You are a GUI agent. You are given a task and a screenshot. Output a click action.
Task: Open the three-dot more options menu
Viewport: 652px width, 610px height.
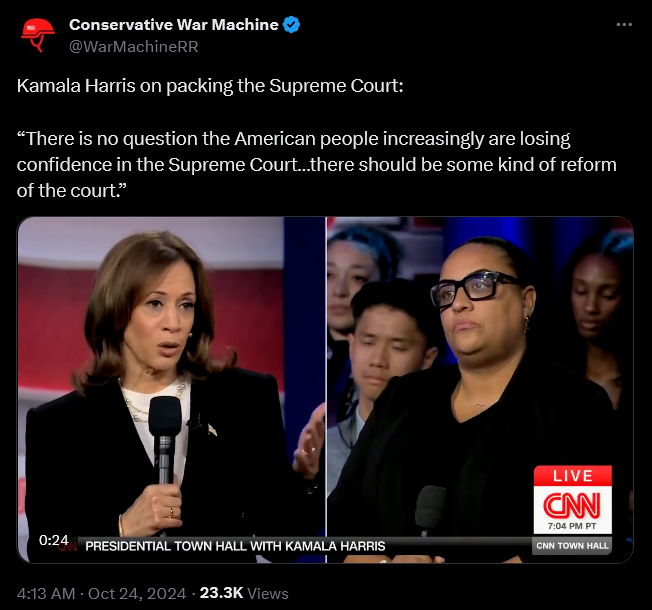624,25
